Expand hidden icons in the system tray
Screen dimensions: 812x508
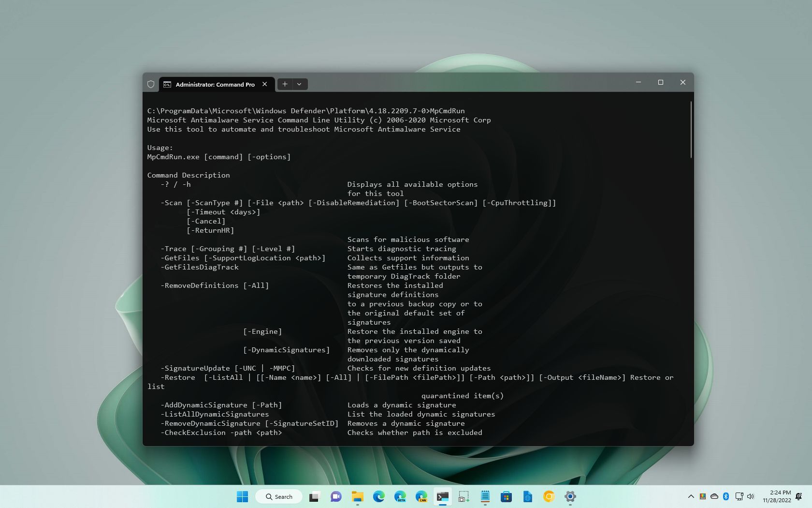(x=691, y=496)
